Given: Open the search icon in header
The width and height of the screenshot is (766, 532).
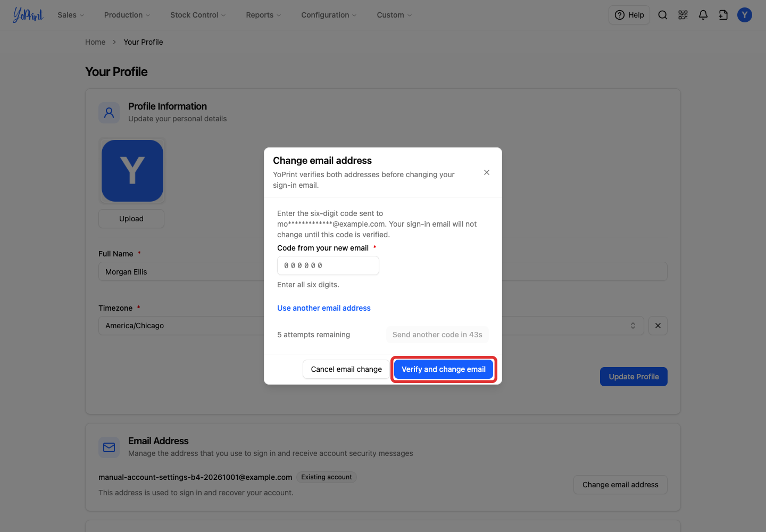Looking at the screenshot, I should [x=663, y=15].
